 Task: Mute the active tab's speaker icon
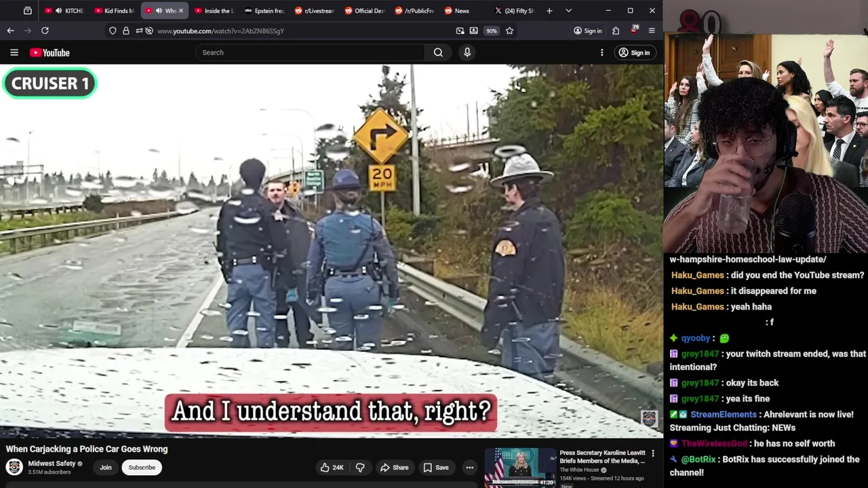pyautogui.click(x=159, y=11)
